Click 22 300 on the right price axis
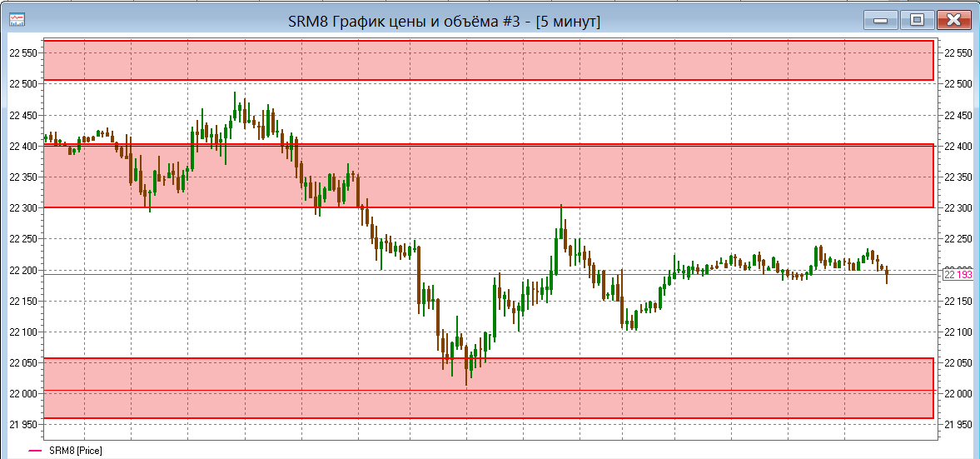 (x=958, y=208)
